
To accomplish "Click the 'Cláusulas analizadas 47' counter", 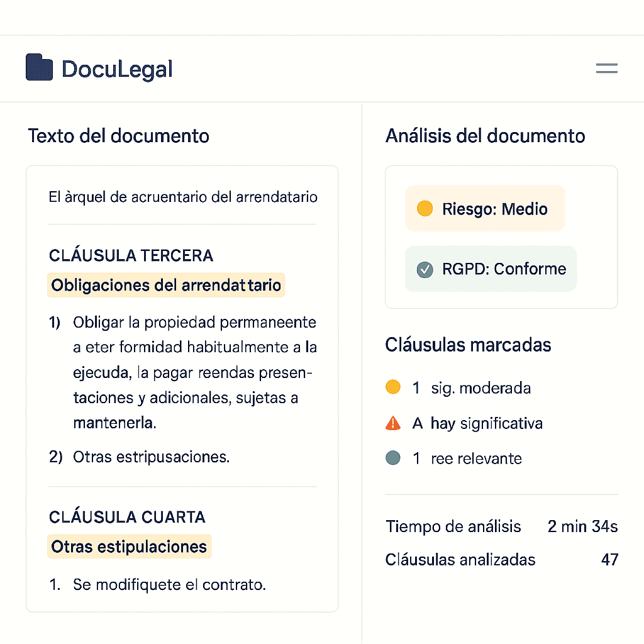I will [x=502, y=560].
